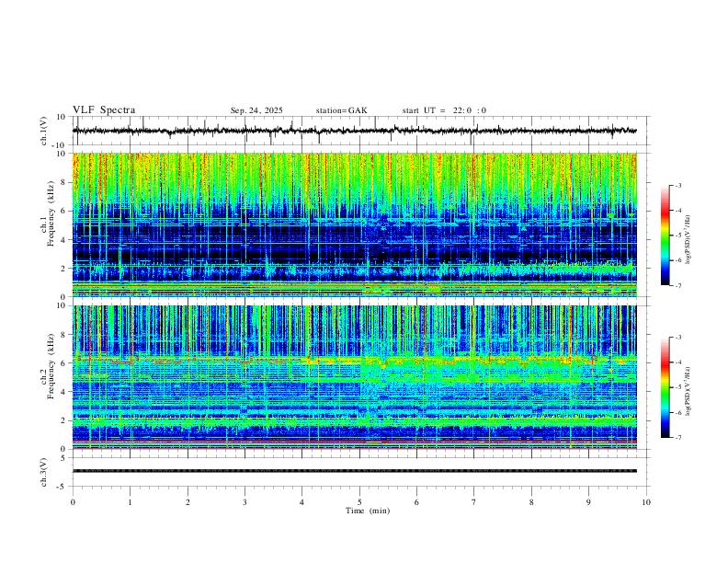
Task: Click the date "Sep. 24, 2025"
Action: tap(256, 110)
